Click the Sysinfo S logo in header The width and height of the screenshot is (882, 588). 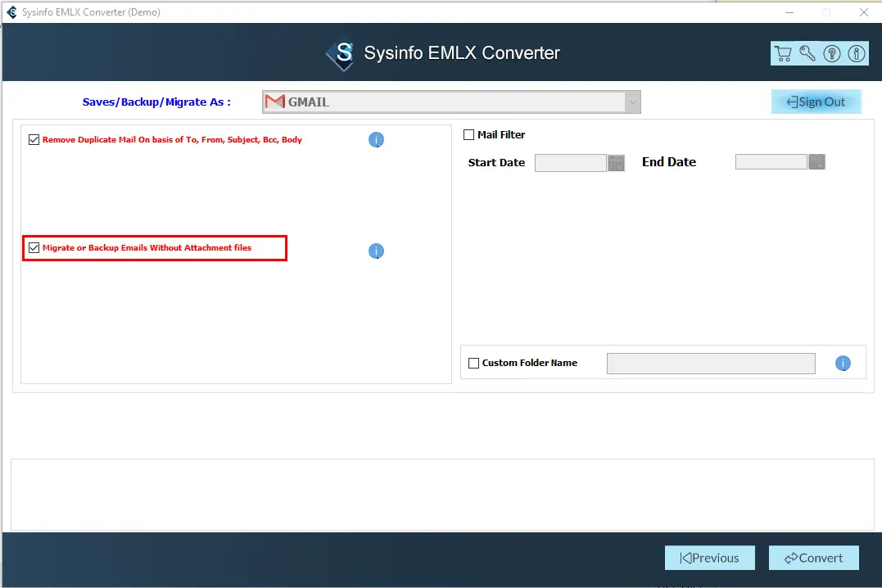[341, 55]
